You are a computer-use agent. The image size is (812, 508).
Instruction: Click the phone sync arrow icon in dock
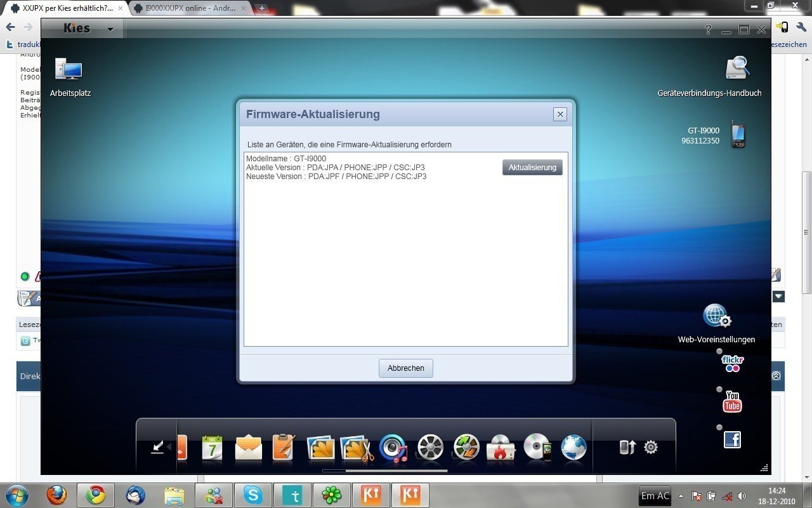tap(627, 447)
